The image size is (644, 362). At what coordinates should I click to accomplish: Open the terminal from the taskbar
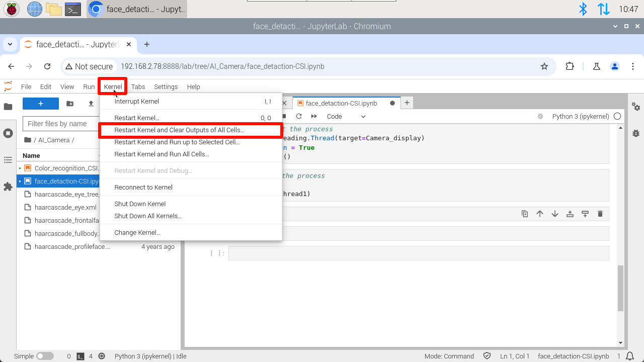click(x=73, y=9)
